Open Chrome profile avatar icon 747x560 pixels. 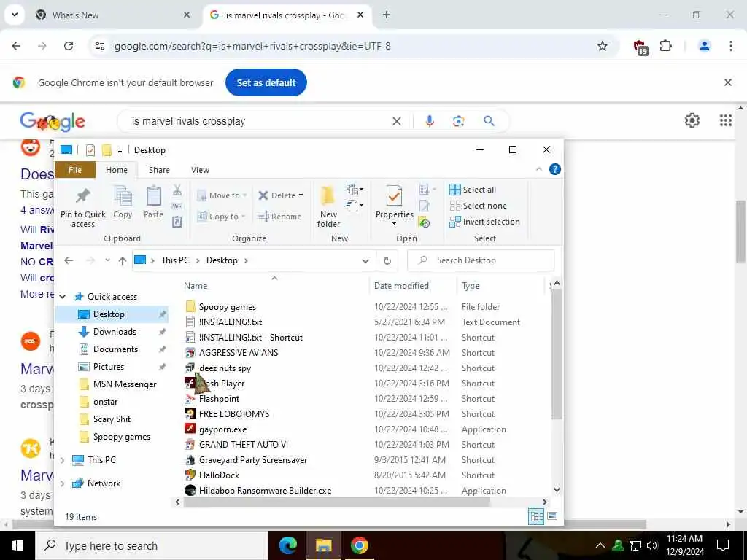click(704, 46)
